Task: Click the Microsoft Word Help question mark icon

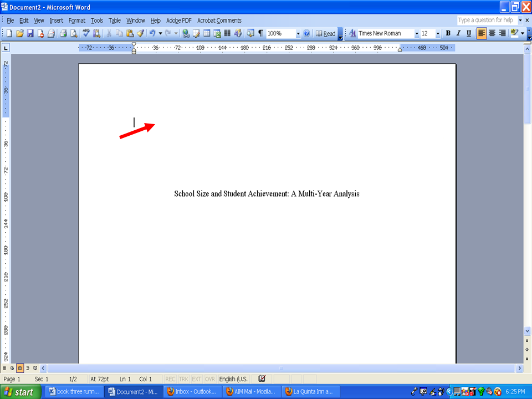Action: [x=306, y=33]
